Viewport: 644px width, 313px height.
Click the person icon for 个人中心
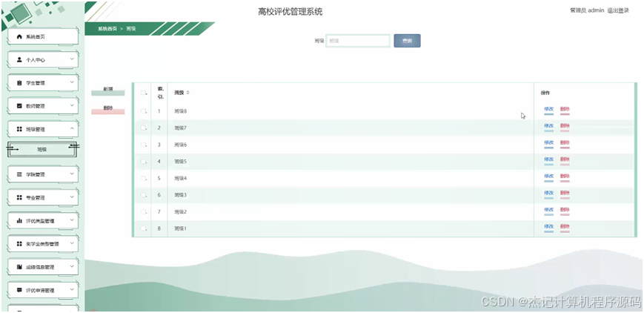tap(19, 59)
